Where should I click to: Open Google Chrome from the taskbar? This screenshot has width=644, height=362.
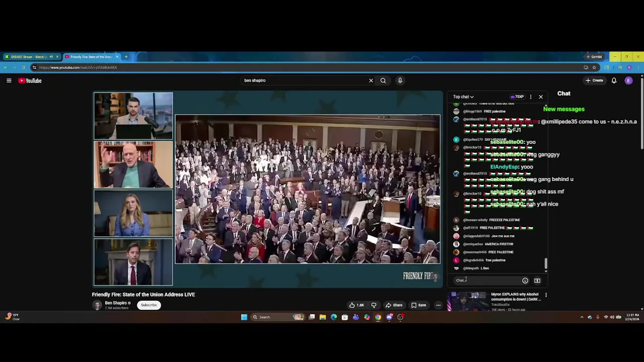[x=378, y=317]
